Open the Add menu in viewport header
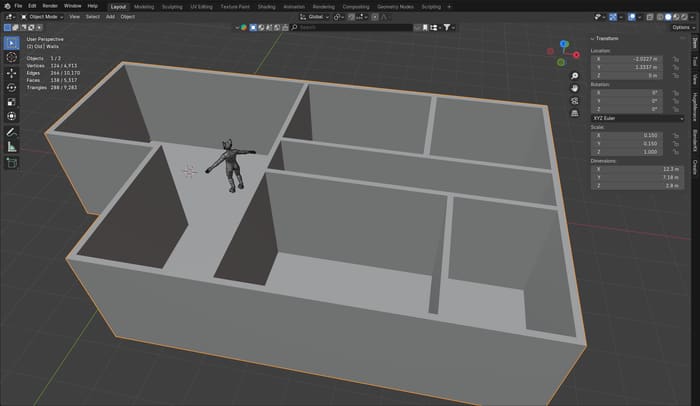 [x=110, y=17]
